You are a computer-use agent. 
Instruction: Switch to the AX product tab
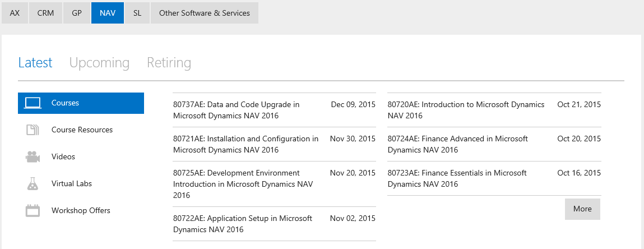click(15, 13)
